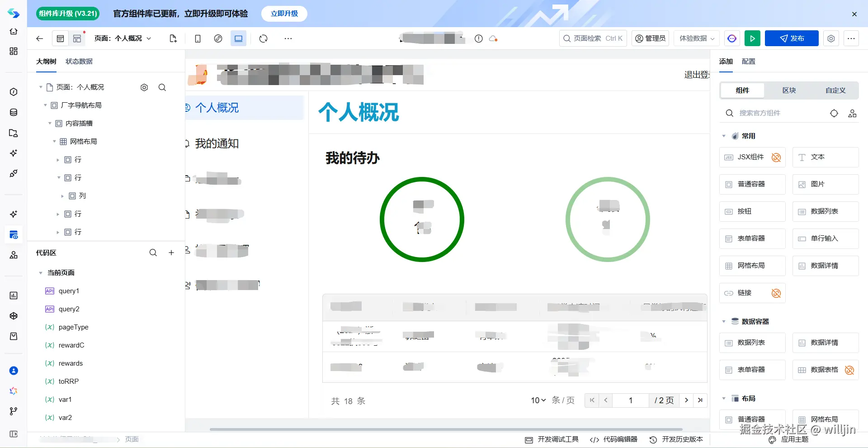Open the home icon in the left sidebar
The width and height of the screenshot is (868, 448).
14,32
